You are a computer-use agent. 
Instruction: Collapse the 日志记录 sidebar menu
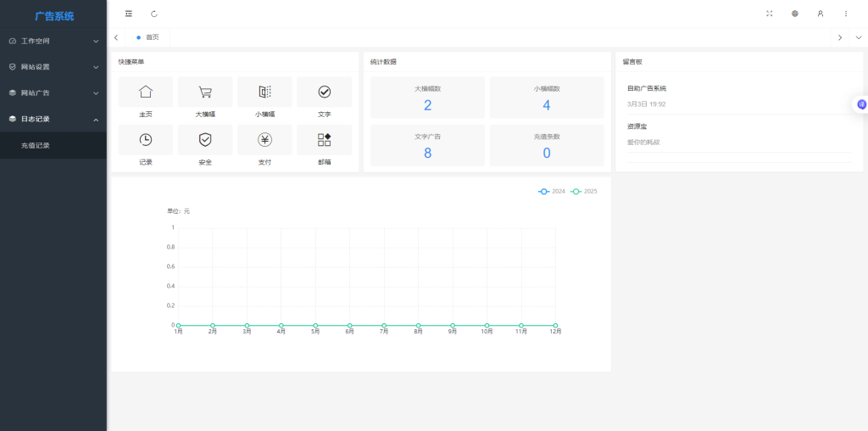click(x=53, y=120)
